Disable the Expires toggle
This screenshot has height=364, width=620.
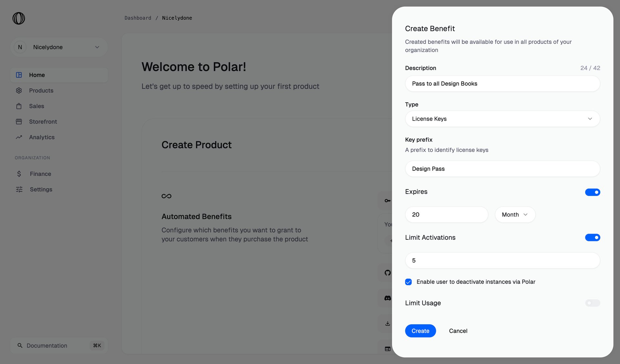[x=592, y=192]
